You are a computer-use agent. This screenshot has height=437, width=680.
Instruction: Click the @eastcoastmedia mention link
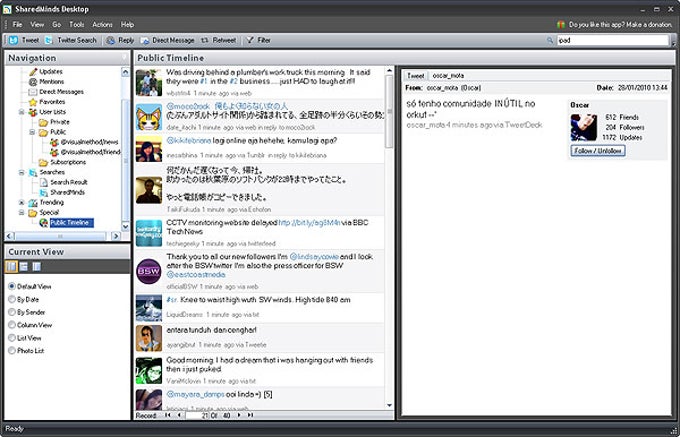(196, 275)
